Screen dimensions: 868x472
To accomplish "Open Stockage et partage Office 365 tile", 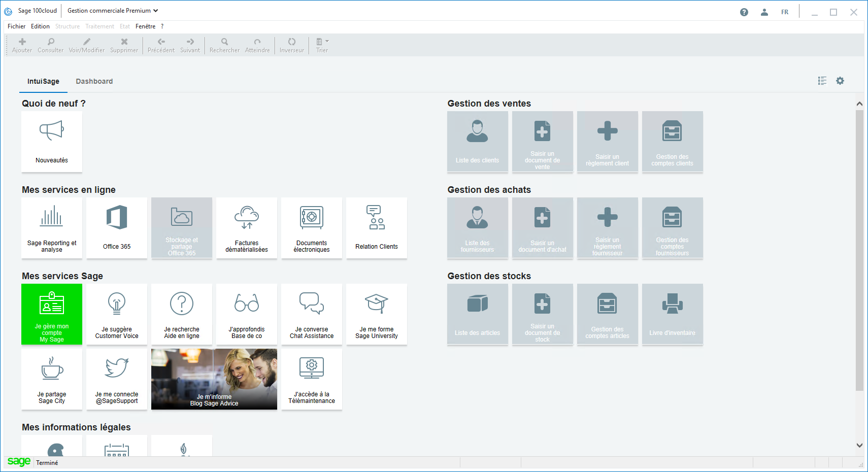I will (x=182, y=228).
